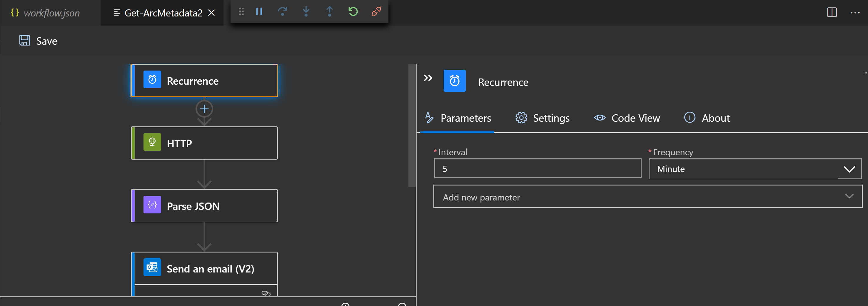
Task: Select the HTTP action's green globe icon
Action: click(152, 142)
